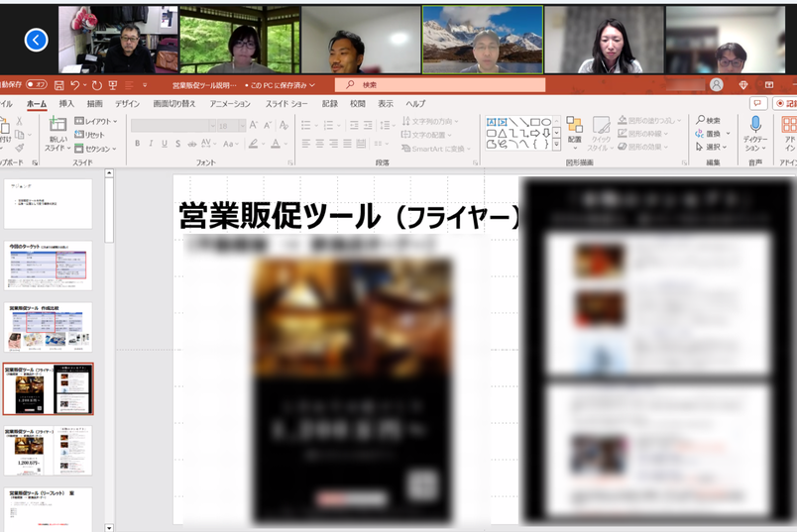The image size is (797, 532).
Task: Click the search box in the title bar
Action: point(441,85)
